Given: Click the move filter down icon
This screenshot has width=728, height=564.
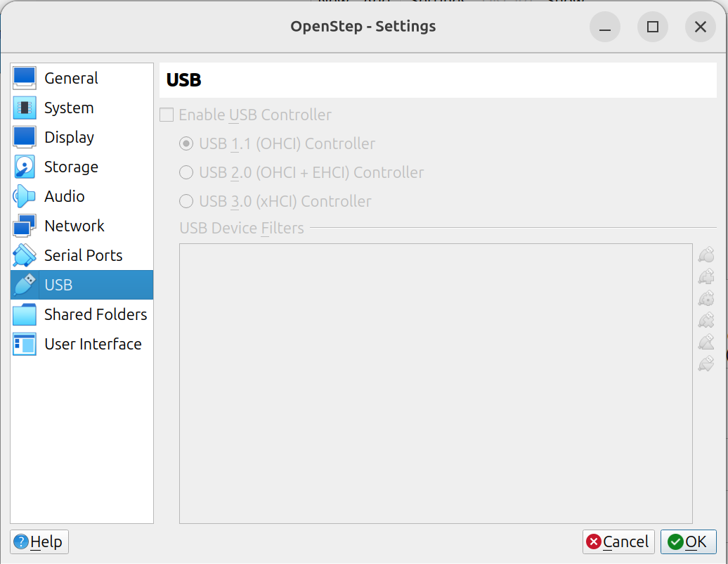Looking at the screenshot, I should [706, 364].
